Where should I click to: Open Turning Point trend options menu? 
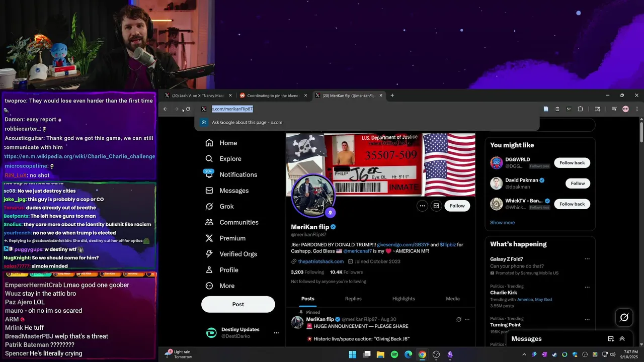[x=587, y=319]
